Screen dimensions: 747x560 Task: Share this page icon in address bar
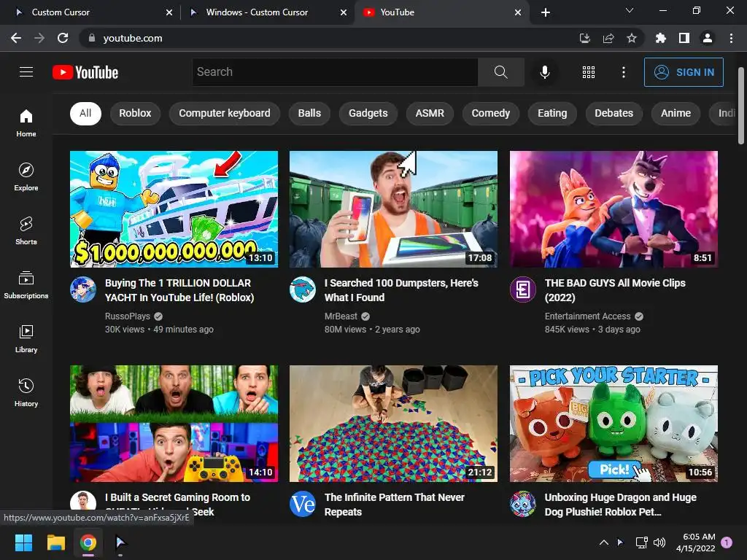click(x=608, y=38)
